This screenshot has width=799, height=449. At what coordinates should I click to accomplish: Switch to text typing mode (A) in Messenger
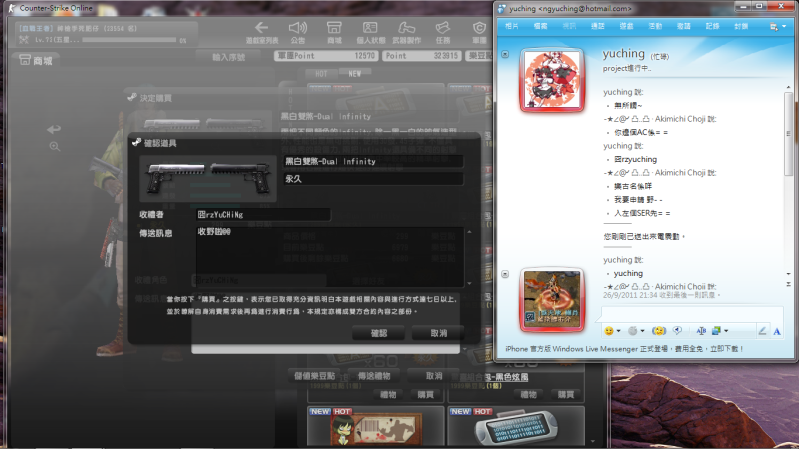click(x=777, y=331)
